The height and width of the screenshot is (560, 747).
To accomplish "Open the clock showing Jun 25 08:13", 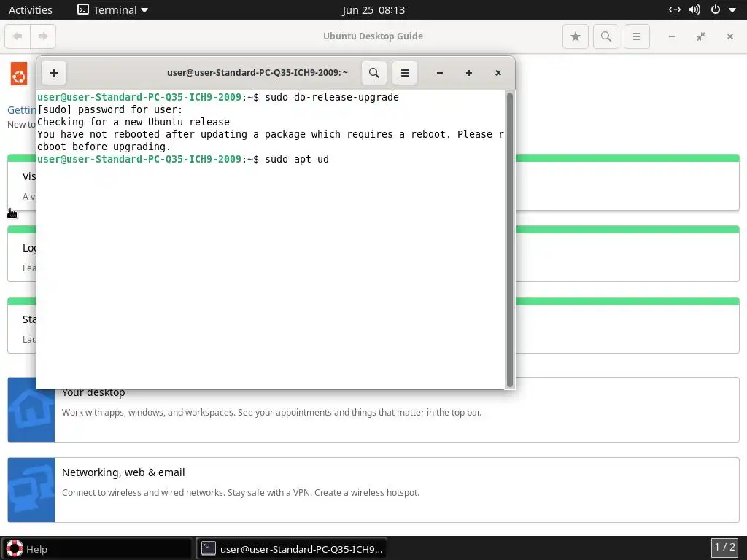I will pyautogui.click(x=373, y=10).
